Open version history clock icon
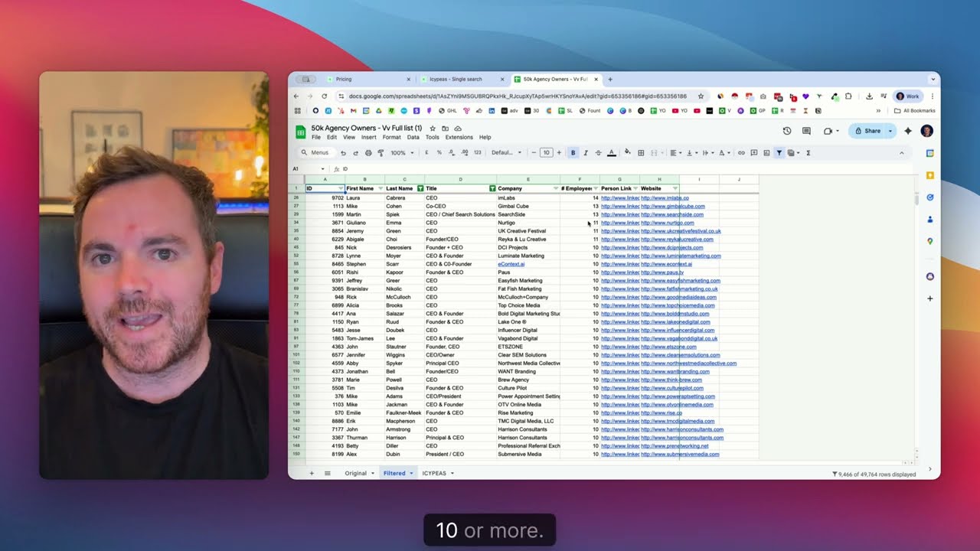The height and width of the screenshot is (551, 980). coord(786,131)
